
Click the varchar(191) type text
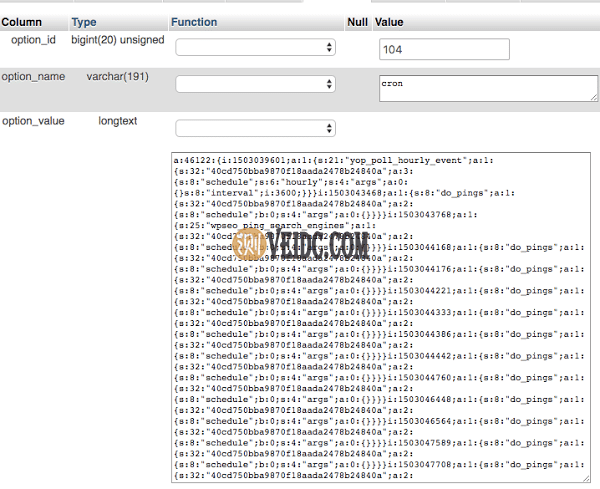117,77
